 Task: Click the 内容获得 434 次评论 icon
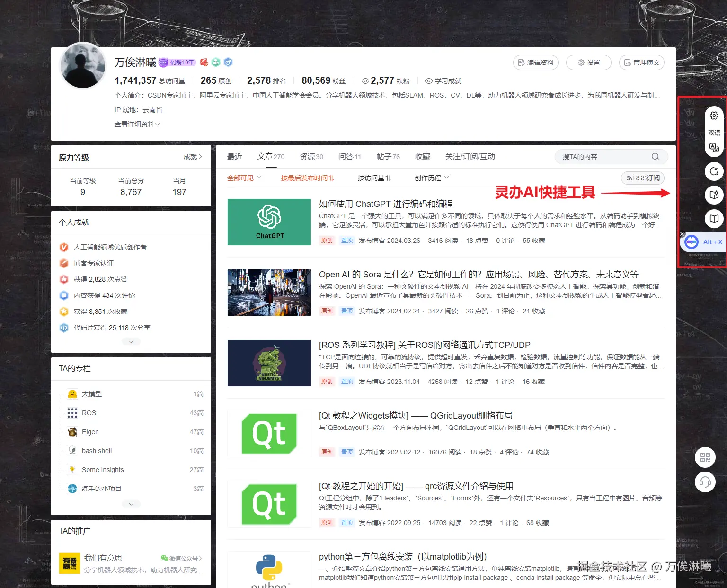click(64, 295)
